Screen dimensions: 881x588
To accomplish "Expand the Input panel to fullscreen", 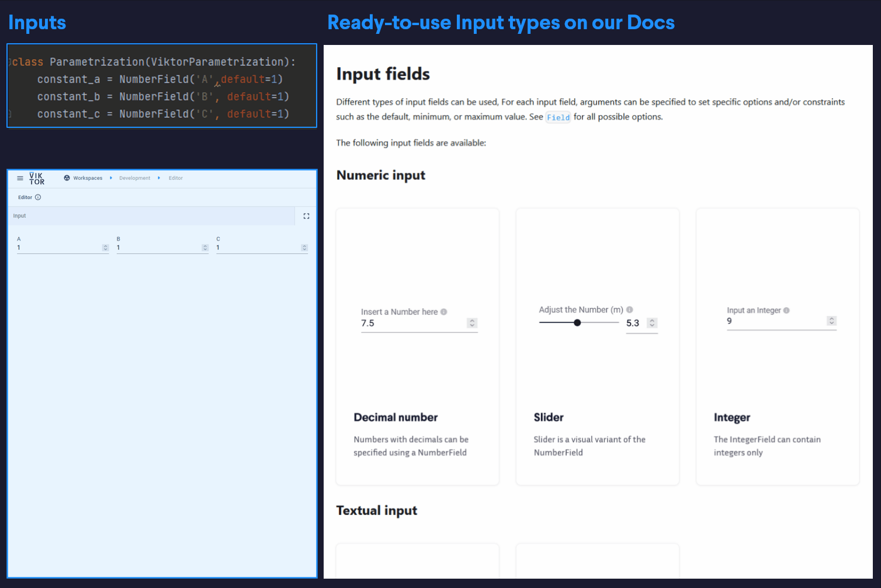I will [x=306, y=215].
